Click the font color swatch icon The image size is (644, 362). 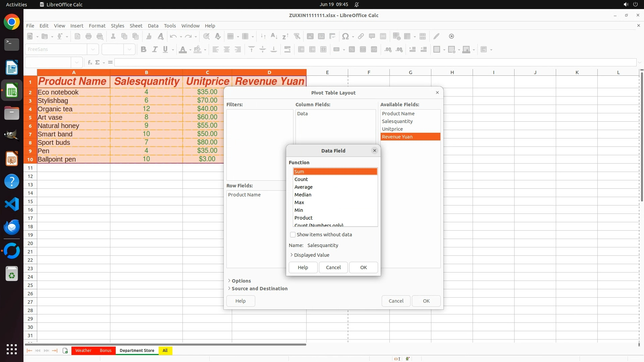(182, 50)
